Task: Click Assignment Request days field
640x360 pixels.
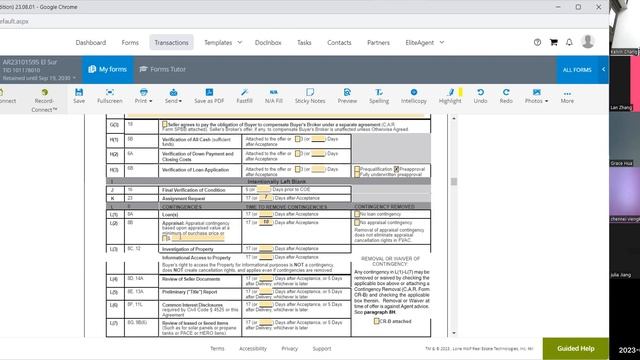Action: click(x=266, y=198)
